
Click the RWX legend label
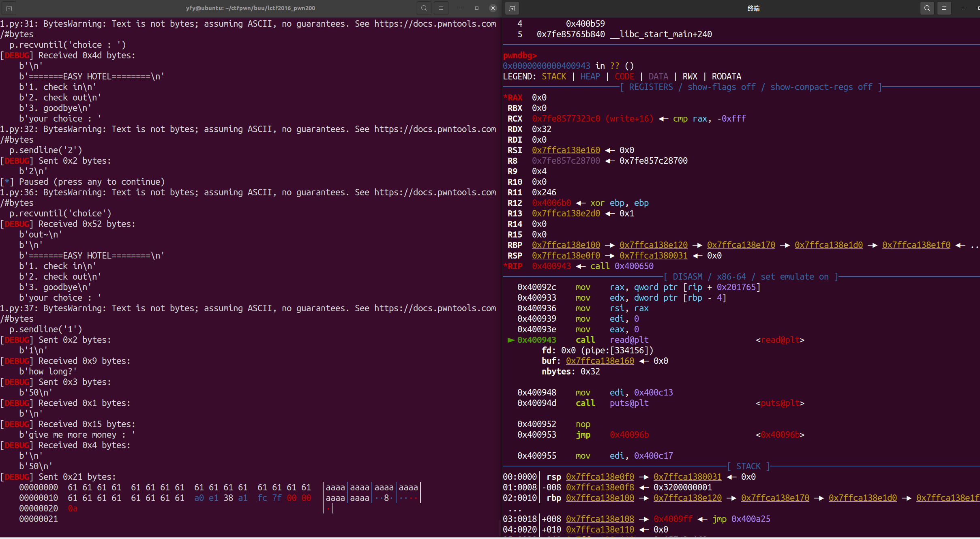pos(690,77)
